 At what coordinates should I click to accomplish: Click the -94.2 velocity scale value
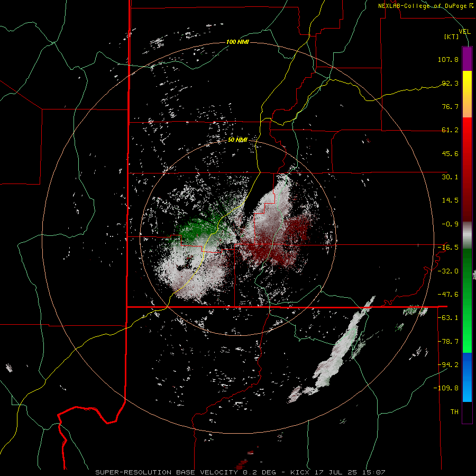(448, 365)
